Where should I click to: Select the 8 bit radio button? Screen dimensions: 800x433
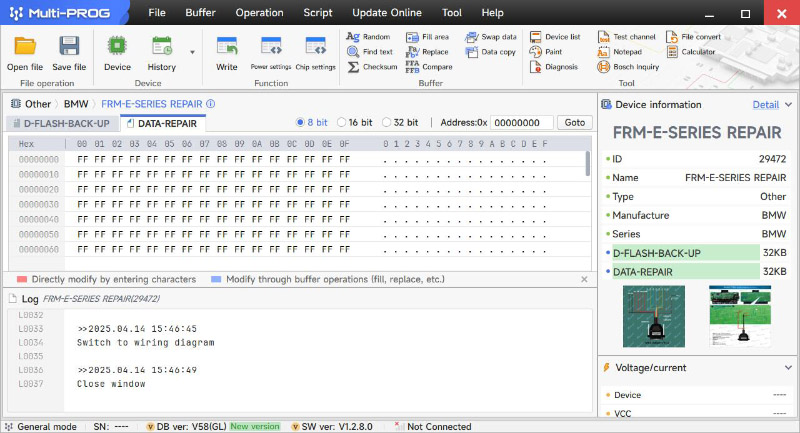pyautogui.click(x=301, y=122)
